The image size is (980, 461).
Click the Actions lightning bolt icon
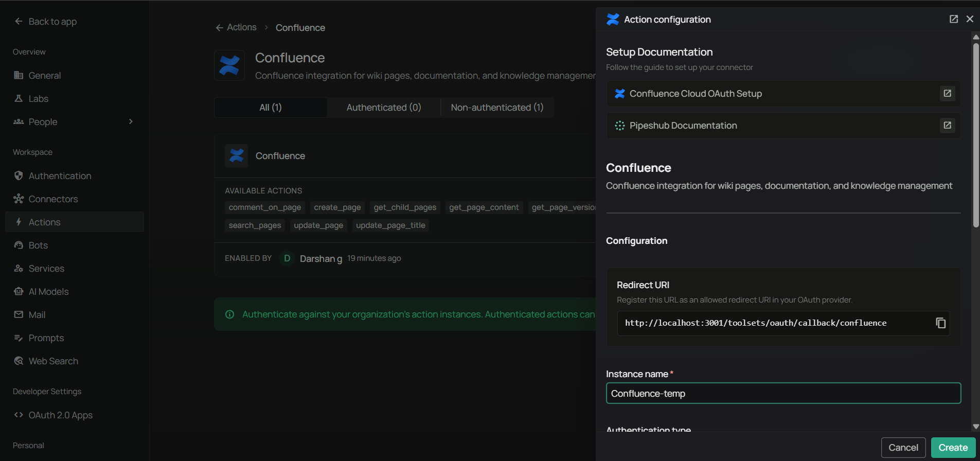(19, 222)
